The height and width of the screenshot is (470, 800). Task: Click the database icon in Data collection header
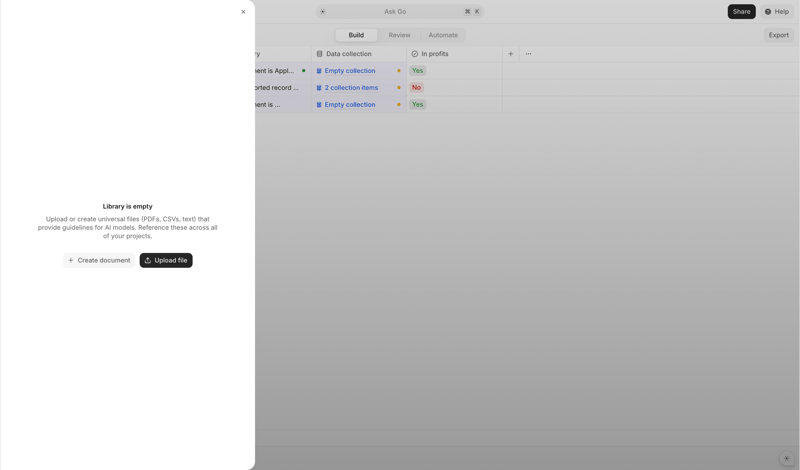click(319, 54)
